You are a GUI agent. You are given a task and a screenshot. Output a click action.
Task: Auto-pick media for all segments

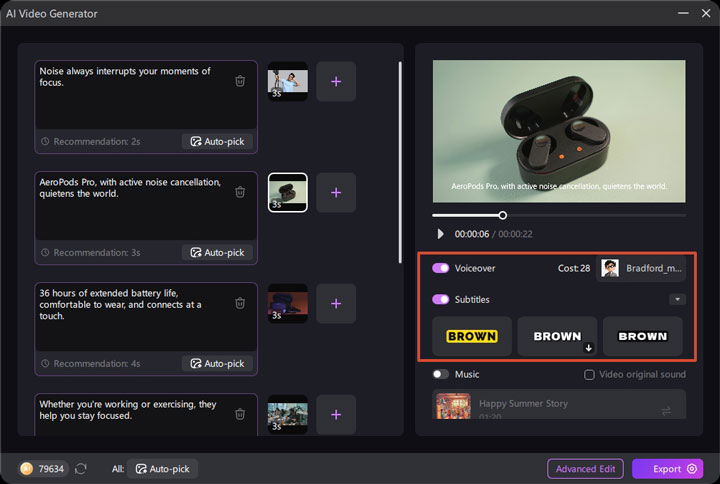pyautogui.click(x=162, y=469)
